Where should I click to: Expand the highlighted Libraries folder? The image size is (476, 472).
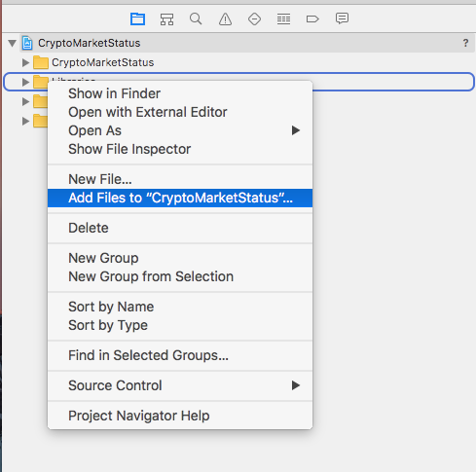coord(25,82)
